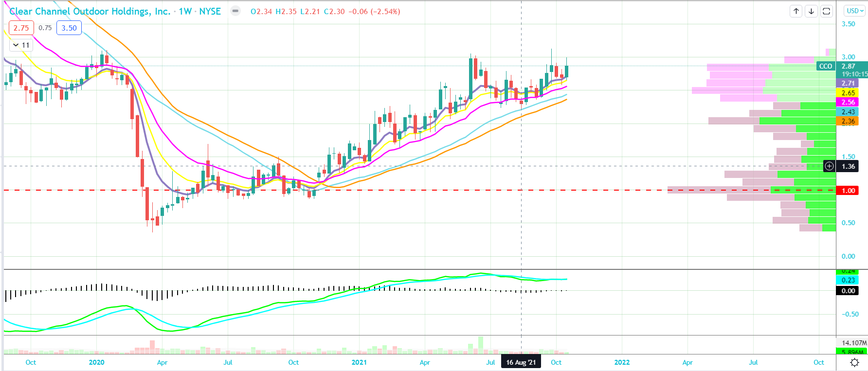Click the up arrow button in the chart corner

(796, 11)
